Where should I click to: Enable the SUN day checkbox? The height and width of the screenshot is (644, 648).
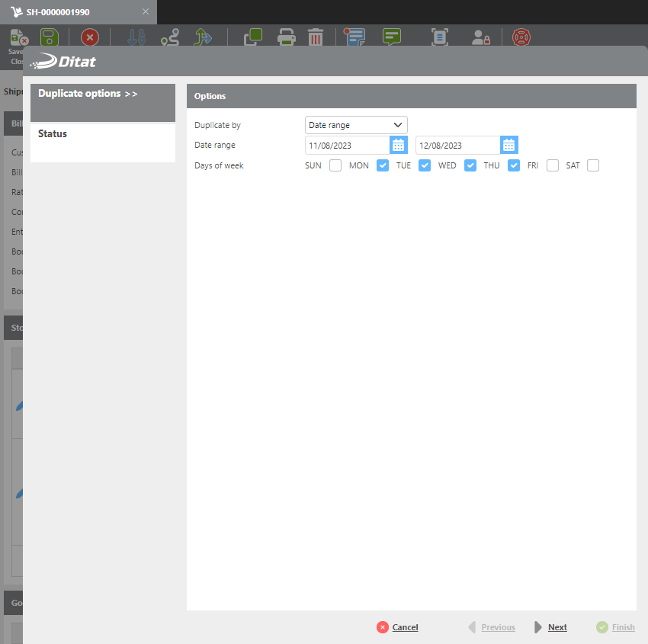coord(335,165)
